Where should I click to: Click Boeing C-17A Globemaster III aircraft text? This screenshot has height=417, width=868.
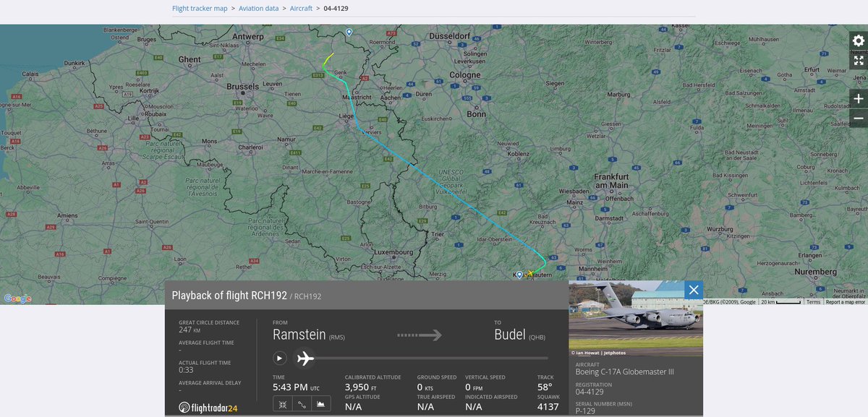(624, 371)
